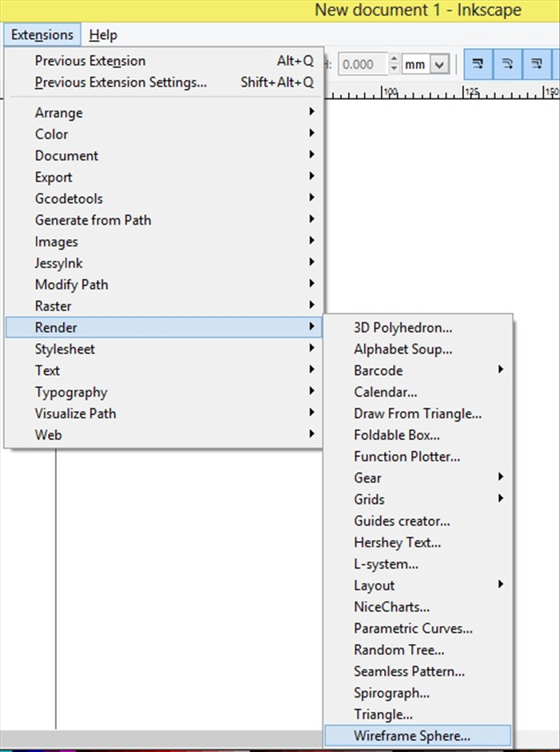Click Wireframe Sphere menu item
Screen dimensions: 560x752
coord(418,736)
